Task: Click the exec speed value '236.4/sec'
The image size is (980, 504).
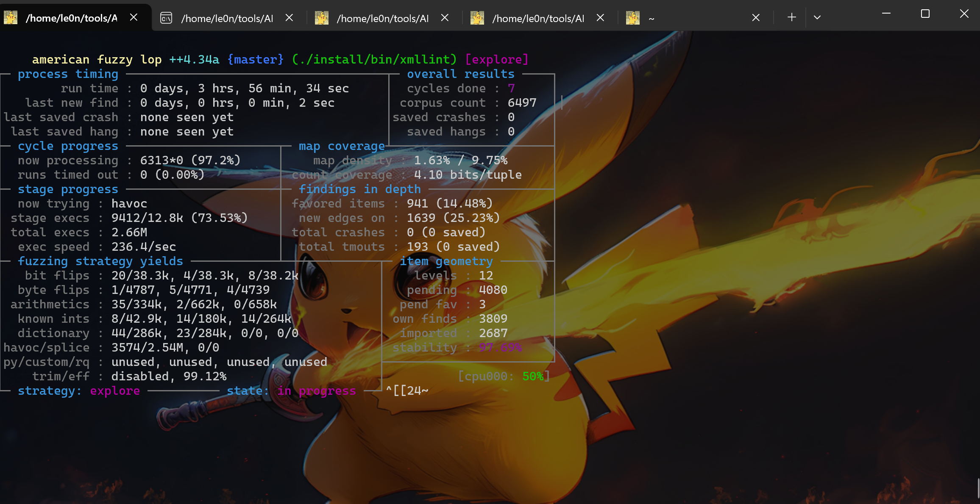Action: [144, 247]
